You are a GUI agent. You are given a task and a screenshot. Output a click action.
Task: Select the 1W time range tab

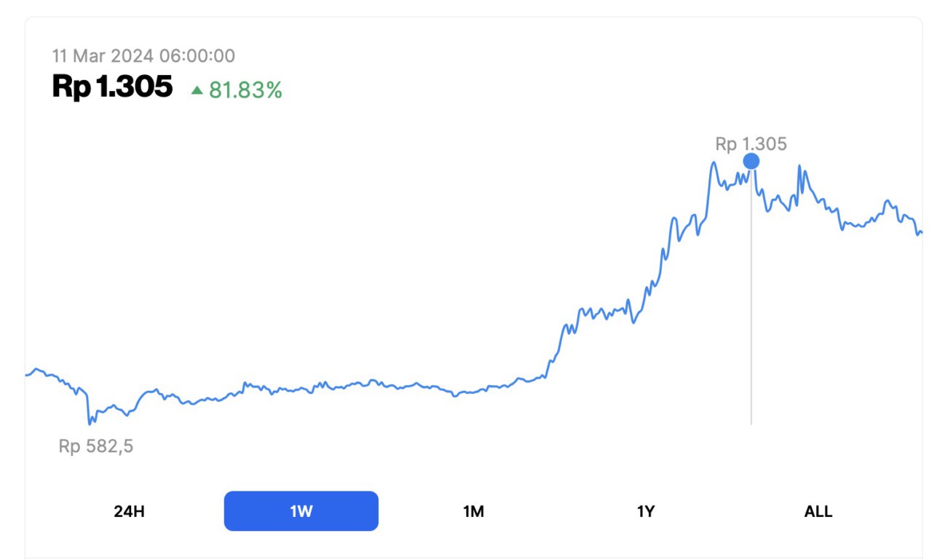(x=301, y=511)
